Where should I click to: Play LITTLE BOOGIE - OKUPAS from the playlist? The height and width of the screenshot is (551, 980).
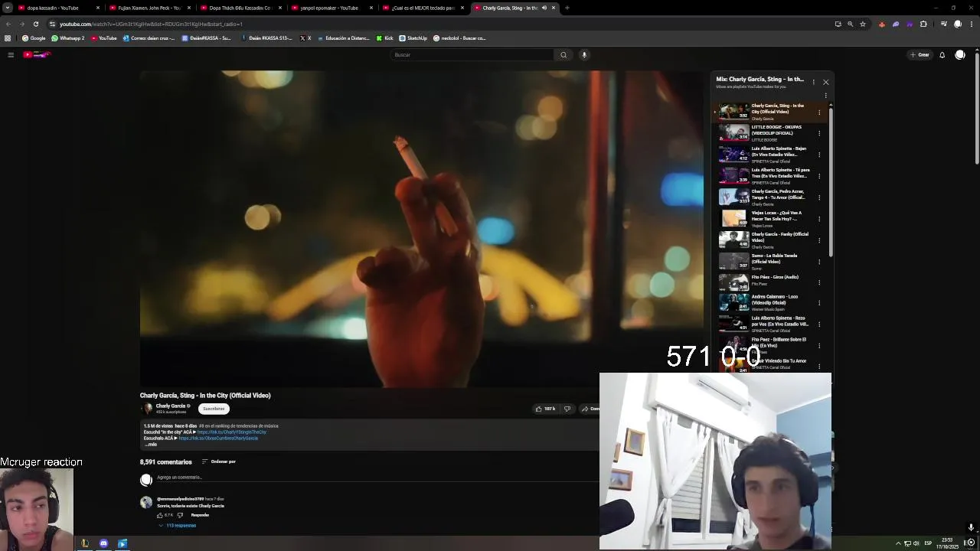733,132
